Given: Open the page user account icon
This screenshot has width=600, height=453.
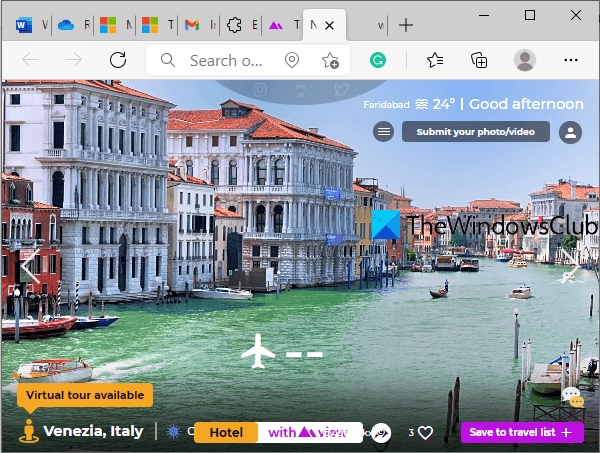Looking at the screenshot, I should coord(570,132).
